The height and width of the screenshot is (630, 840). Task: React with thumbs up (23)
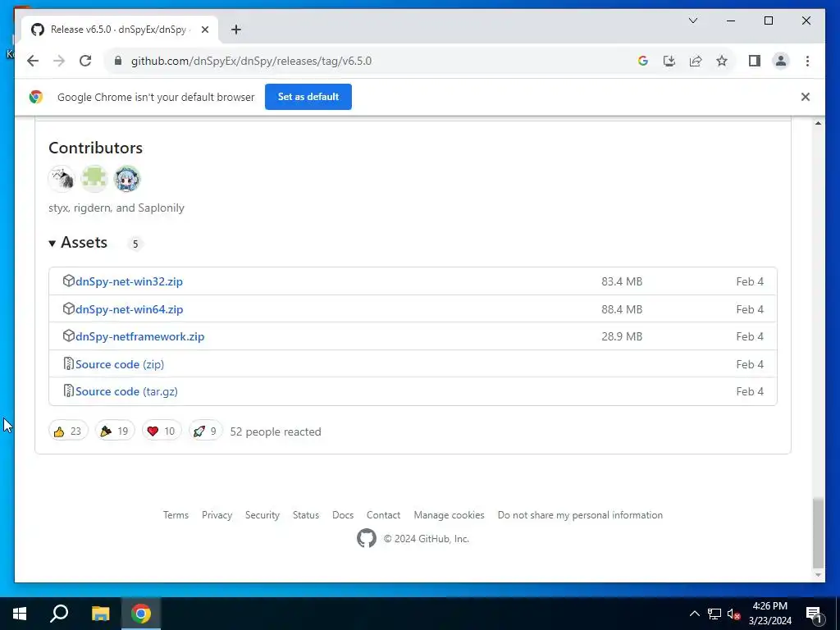pos(68,431)
